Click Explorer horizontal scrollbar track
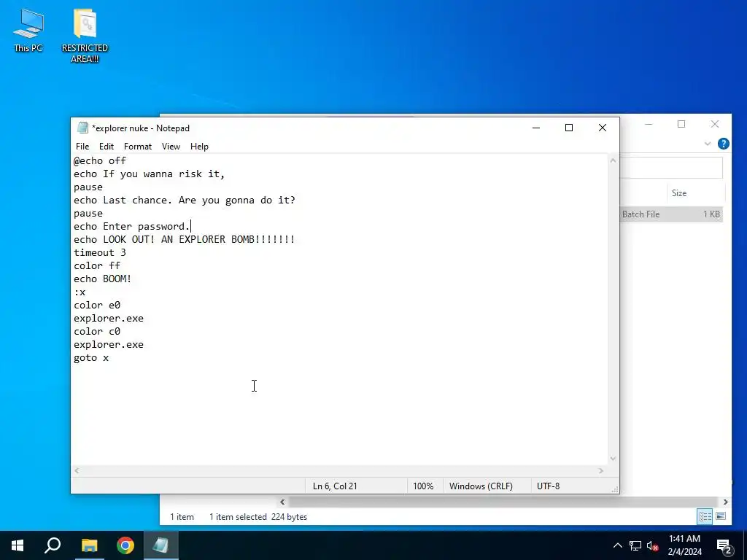This screenshot has width=747, height=560. (x=503, y=502)
